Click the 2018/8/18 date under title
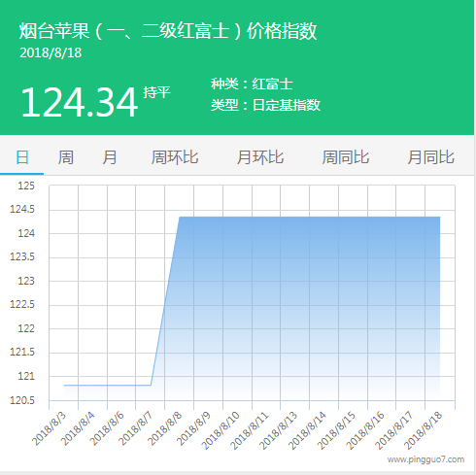This screenshot has height=475, width=476. pos(51,53)
